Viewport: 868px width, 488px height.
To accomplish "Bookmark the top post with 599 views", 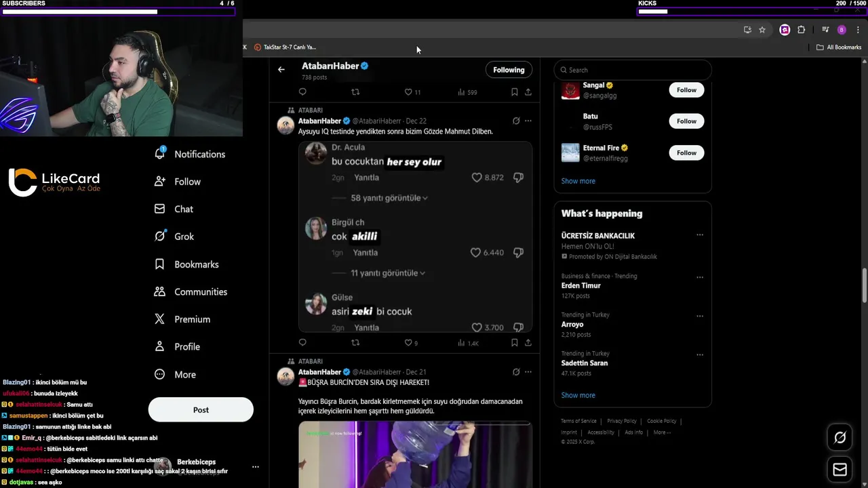I will tap(515, 92).
